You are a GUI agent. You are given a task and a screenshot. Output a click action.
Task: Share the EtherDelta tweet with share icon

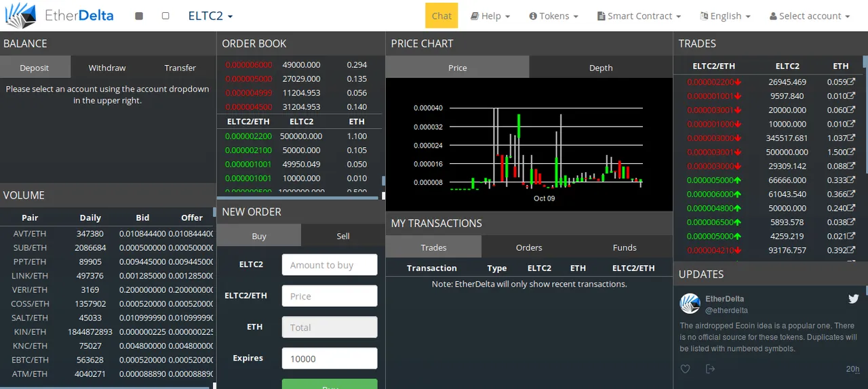tap(711, 369)
